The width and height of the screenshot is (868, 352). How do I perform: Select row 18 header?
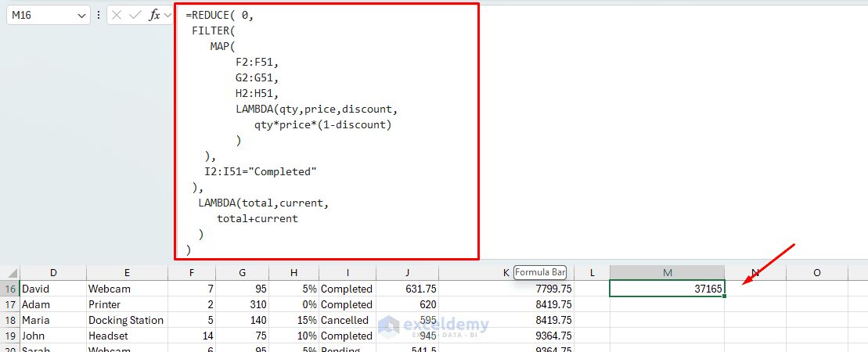(10, 320)
